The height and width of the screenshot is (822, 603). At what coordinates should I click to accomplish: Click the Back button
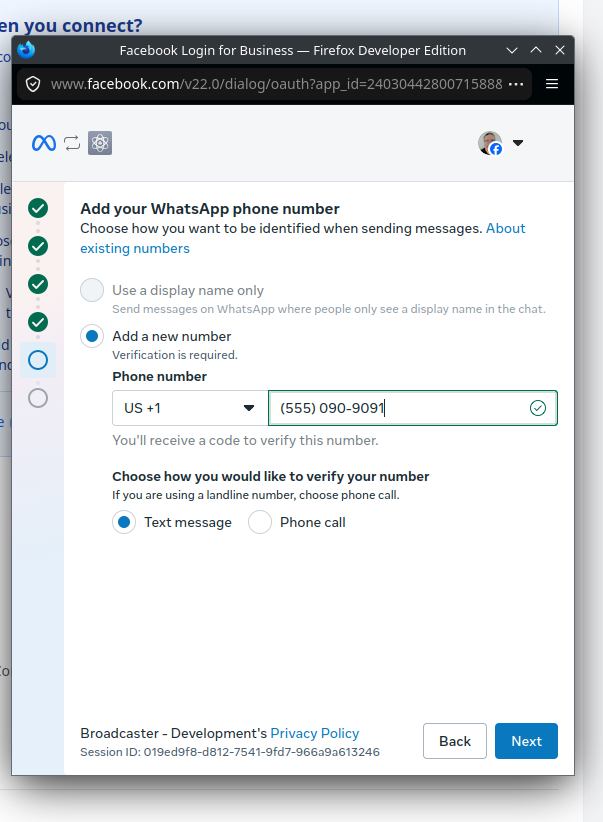point(455,741)
